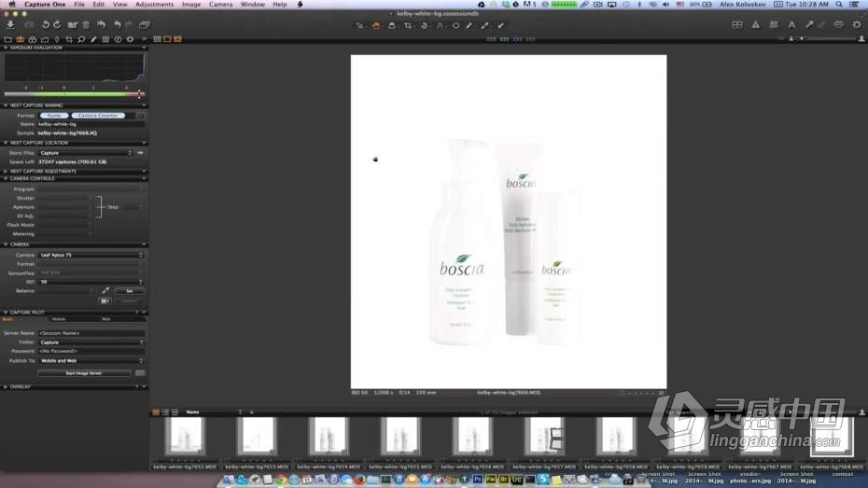The width and height of the screenshot is (868, 488).
Task: Select the orange Pan hand tool
Action: (x=376, y=25)
